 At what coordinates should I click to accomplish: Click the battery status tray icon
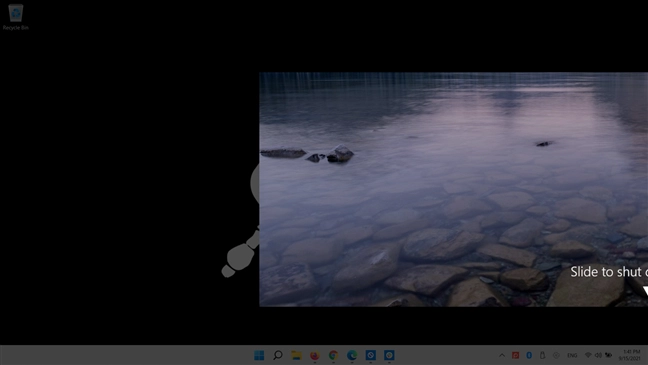tap(608, 355)
